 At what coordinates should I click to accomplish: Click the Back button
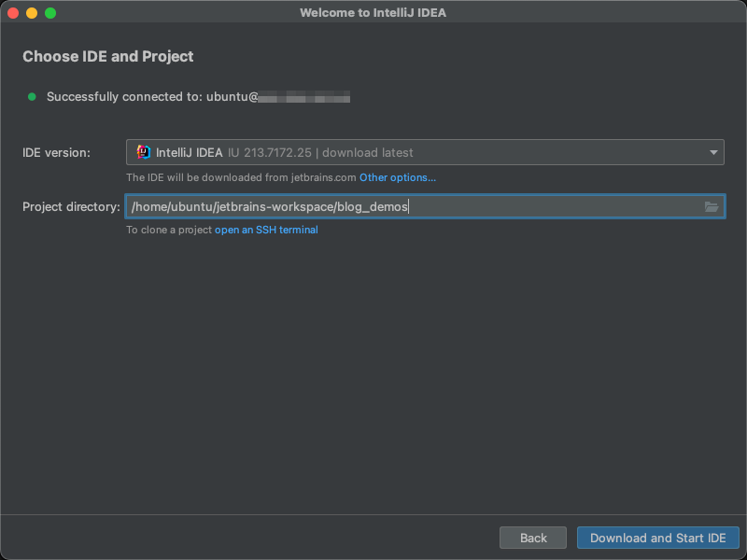click(x=533, y=538)
